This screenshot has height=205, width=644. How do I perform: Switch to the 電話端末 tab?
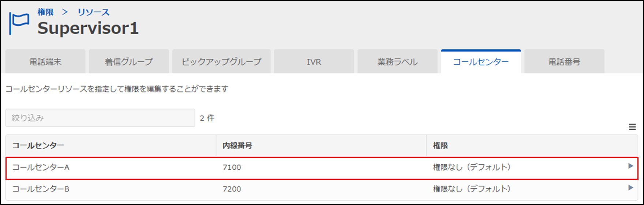coord(45,62)
